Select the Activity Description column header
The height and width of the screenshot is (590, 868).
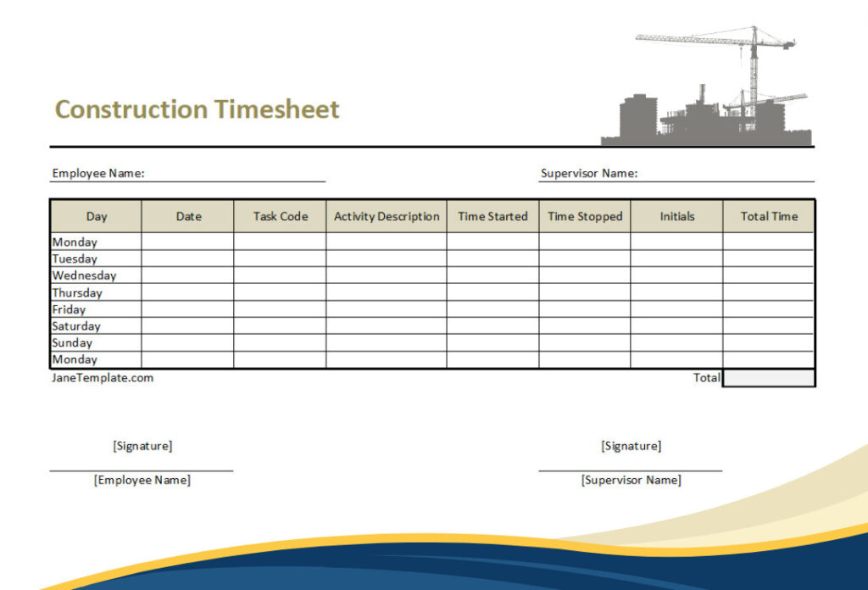(x=386, y=216)
